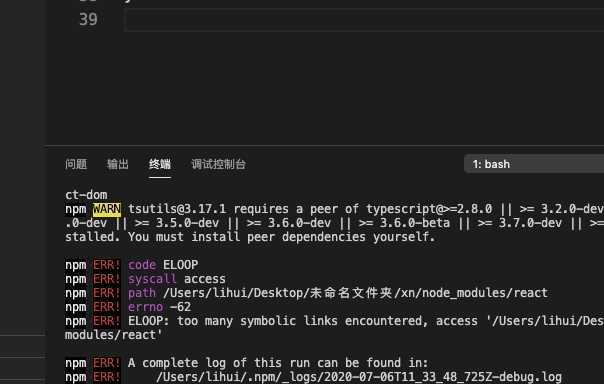Click into empty editor line 39
This screenshot has width=604, height=384.
[x=364, y=20]
